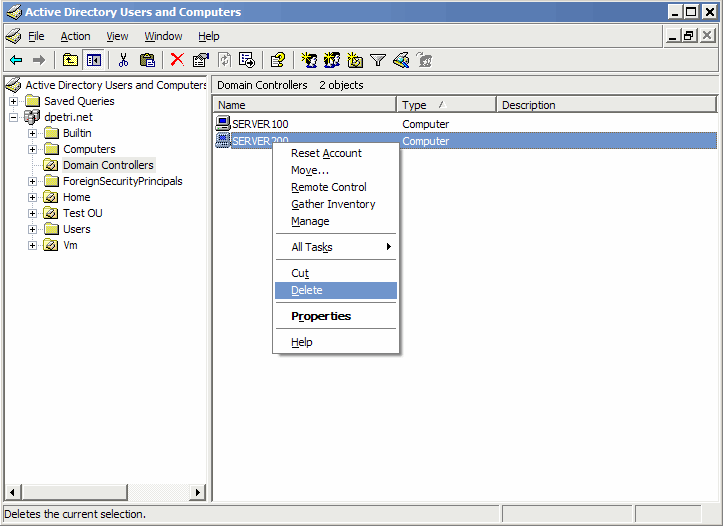Click the tree pane scroll right arrow
Viewport: 723px width, 526px height.
[x=197, y=492]
